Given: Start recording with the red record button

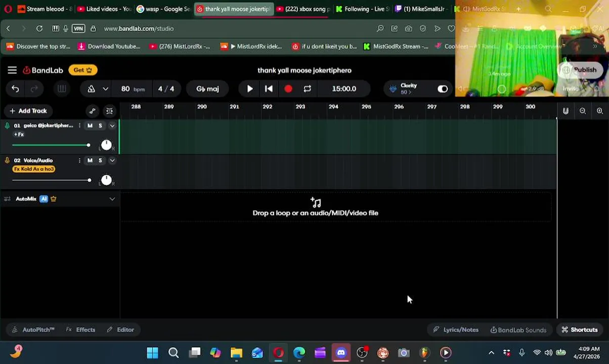Looking at the screenshot, I should click(288, 89).
